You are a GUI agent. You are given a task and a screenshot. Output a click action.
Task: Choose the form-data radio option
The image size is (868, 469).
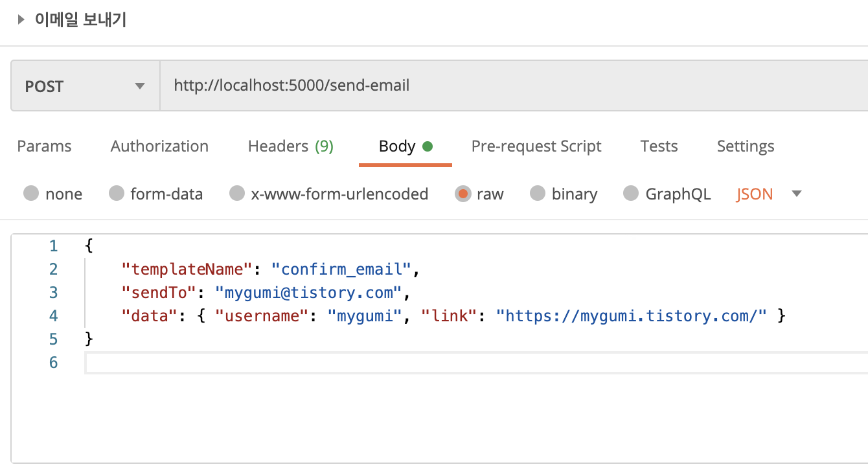point(117,194)
